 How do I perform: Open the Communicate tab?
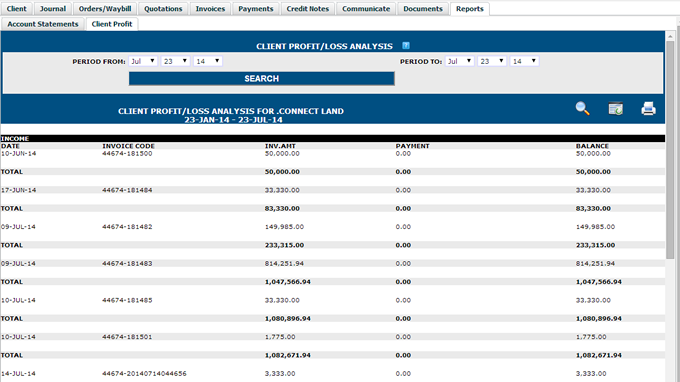click(x=366, y=9)
